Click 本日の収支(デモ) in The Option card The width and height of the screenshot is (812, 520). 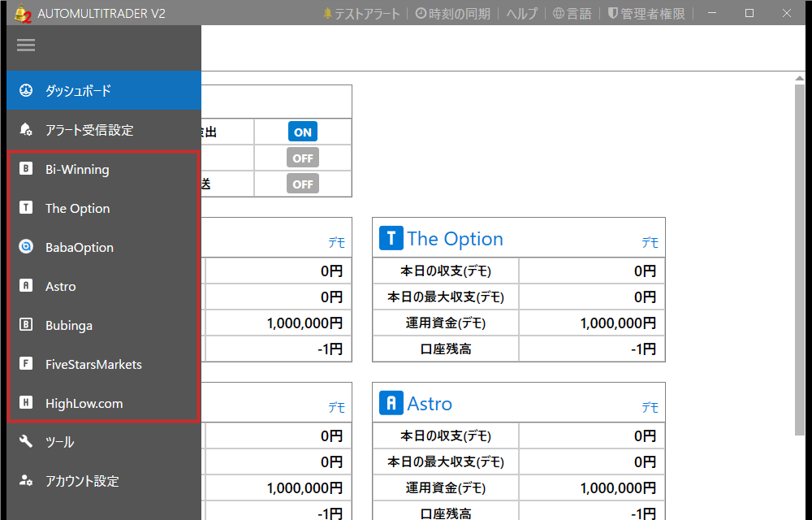pos(445,271)
